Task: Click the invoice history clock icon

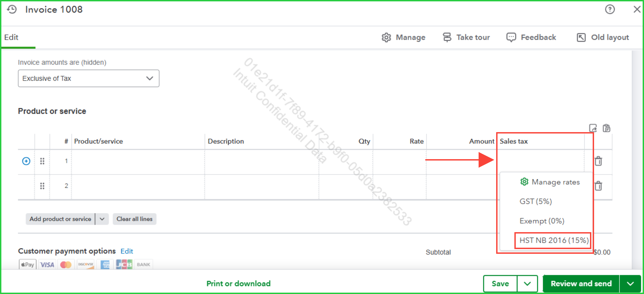Action: click(x=12, y=9)
